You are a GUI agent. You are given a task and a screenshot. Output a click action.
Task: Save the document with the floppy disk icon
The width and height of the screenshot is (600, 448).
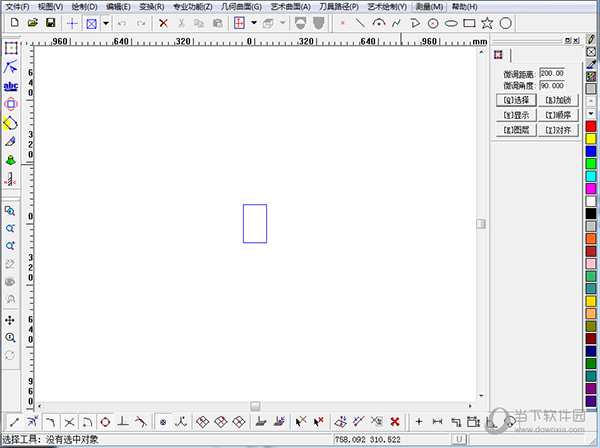tap(51, 23)
